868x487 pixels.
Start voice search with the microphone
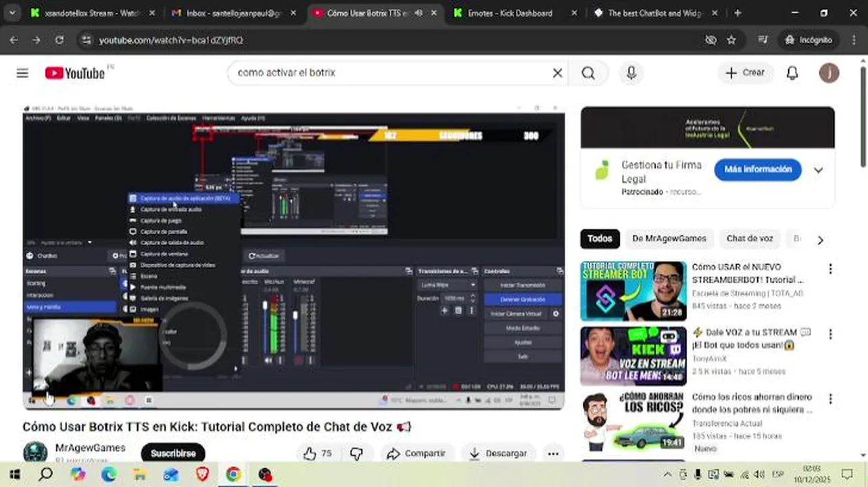click(x=631, y=73)
